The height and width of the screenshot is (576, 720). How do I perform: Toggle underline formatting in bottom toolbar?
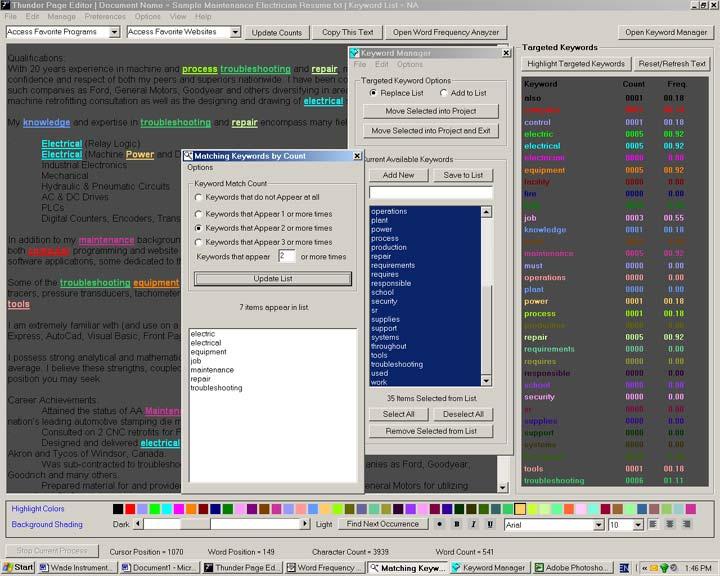(490, 524)
